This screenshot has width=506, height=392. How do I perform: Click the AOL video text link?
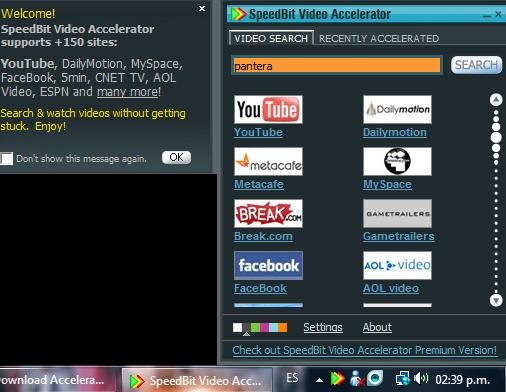point(391,288)
